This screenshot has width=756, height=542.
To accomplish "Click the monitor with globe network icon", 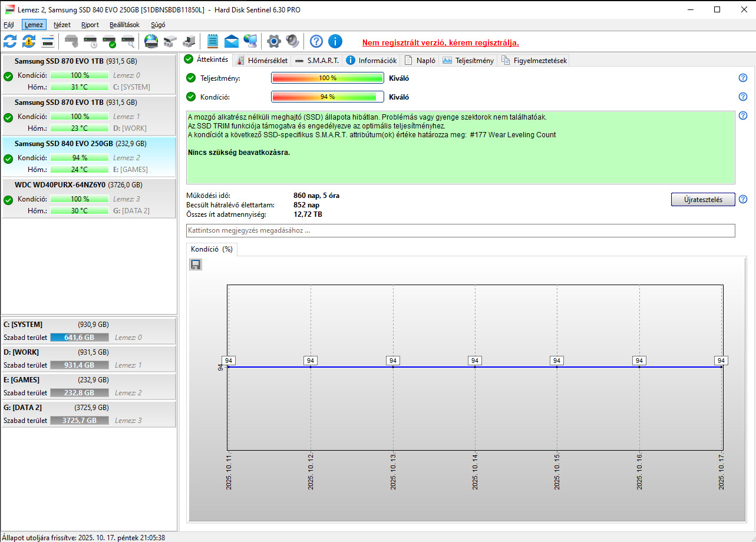I will tap(250, 41).
